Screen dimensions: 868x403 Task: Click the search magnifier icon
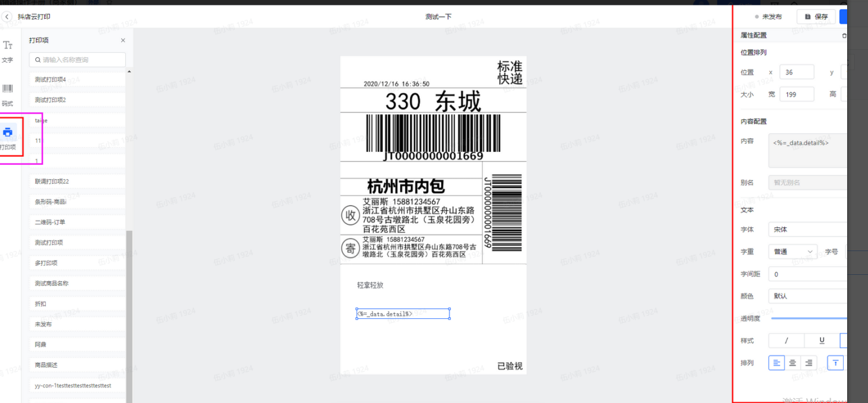tap(38, 60)
